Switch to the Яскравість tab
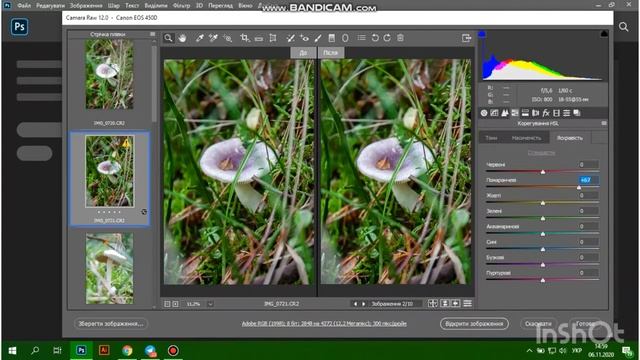 (x=570, y=138)
